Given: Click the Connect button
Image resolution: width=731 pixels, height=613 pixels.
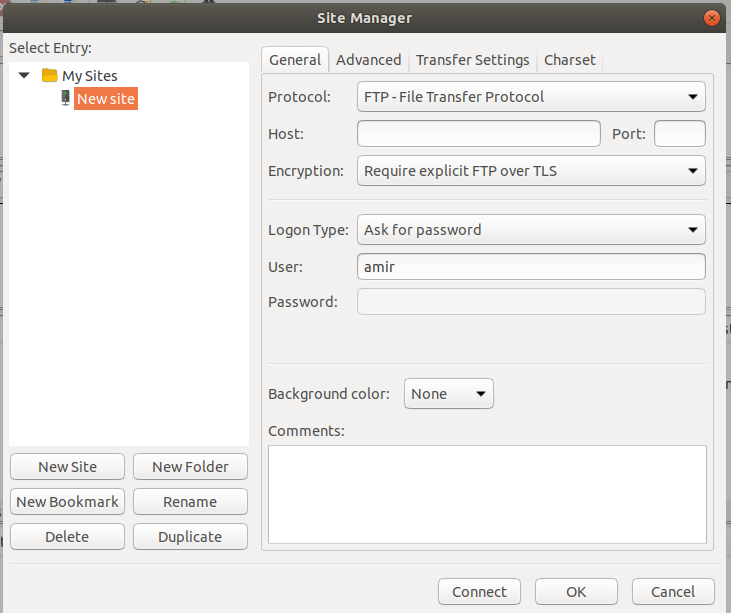Looking at the screenshot, I should click(x=479, y=592).
